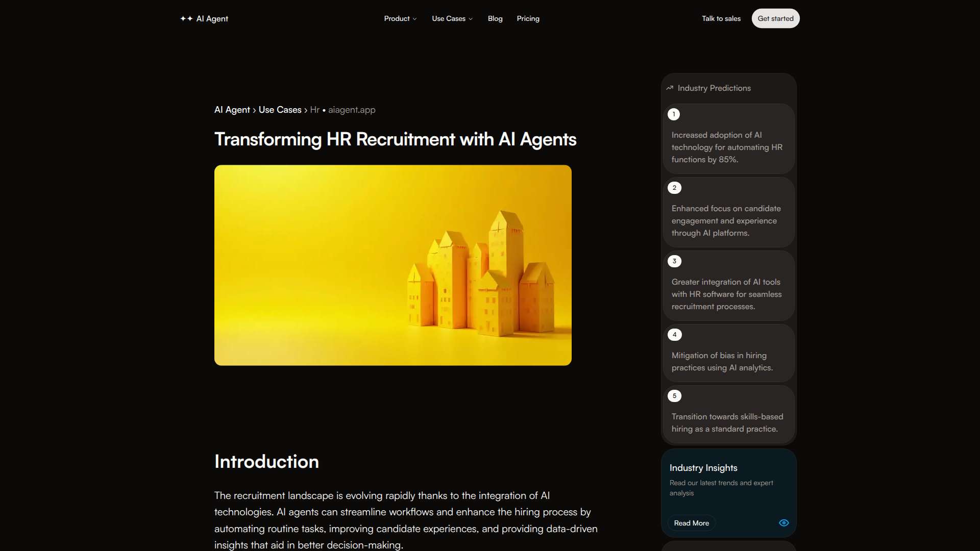Click the aiagent.app text in breadcrumb
The image size is (980, 551).
352,110
